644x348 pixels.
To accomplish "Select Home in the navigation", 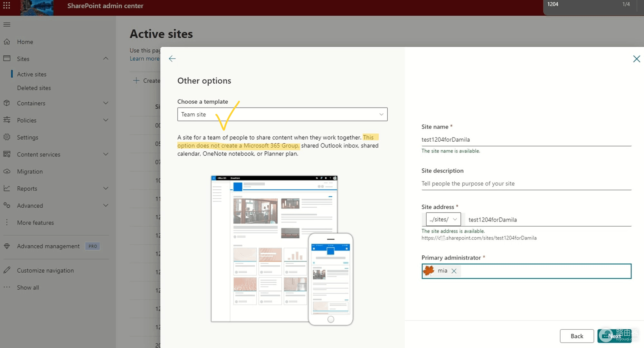I will [25, 42].
